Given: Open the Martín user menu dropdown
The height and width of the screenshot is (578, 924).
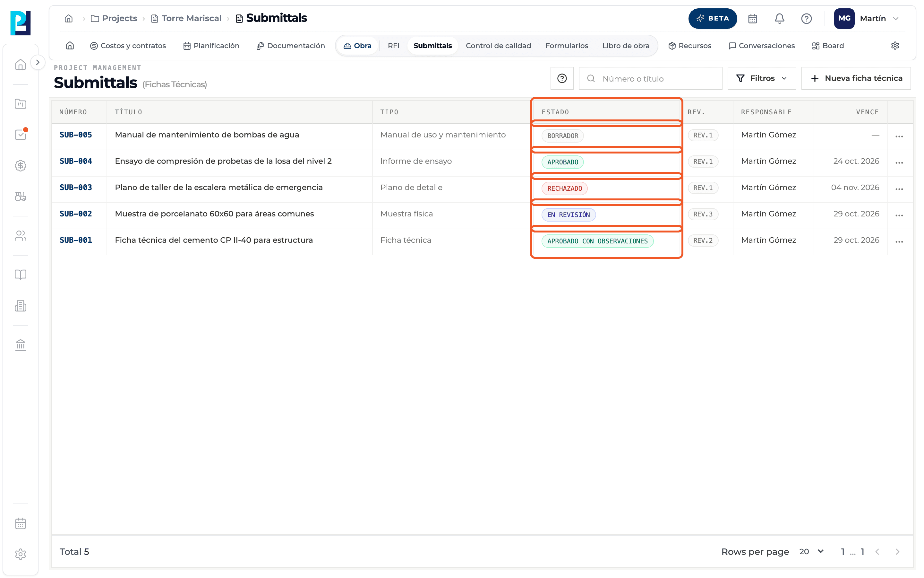Looking at the screenshot, I should tap(867, 18).
